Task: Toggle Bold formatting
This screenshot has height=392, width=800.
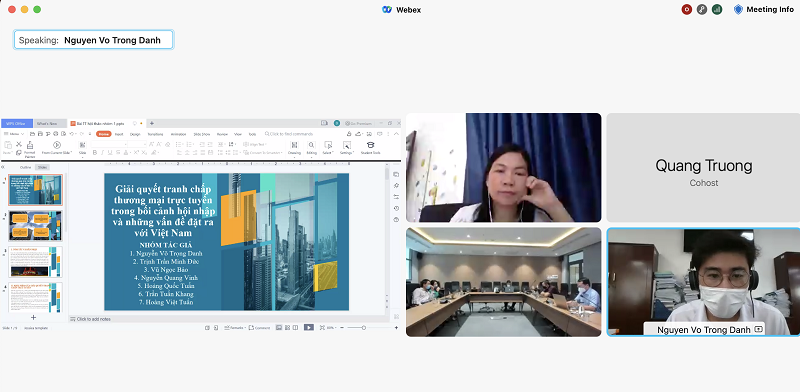Action: pos(95,153)
